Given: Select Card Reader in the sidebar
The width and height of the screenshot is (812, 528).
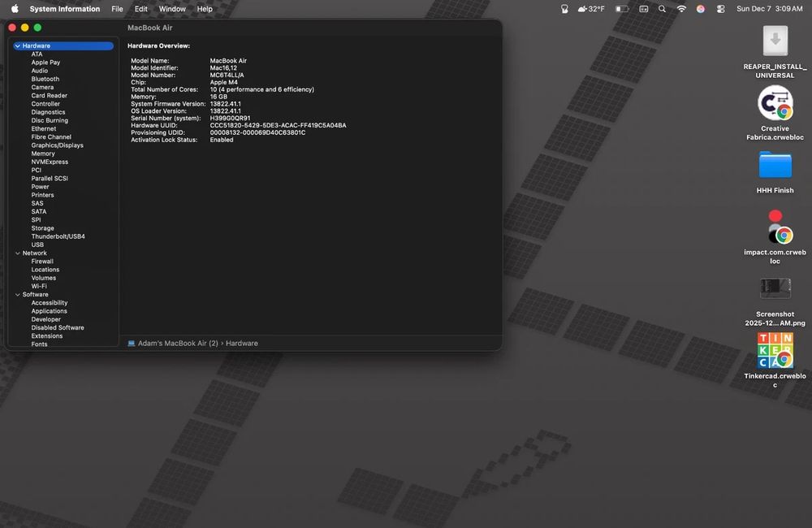Looking at the screenshot, I should click(x=50, y=95).
